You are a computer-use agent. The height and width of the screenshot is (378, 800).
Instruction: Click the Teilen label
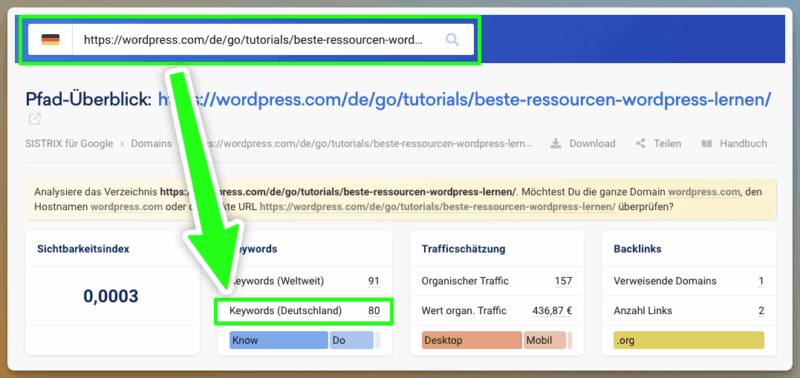667,144
